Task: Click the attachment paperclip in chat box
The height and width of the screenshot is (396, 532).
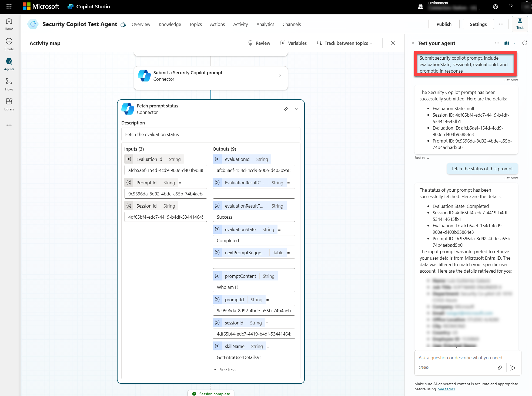Action: [500, 368]
